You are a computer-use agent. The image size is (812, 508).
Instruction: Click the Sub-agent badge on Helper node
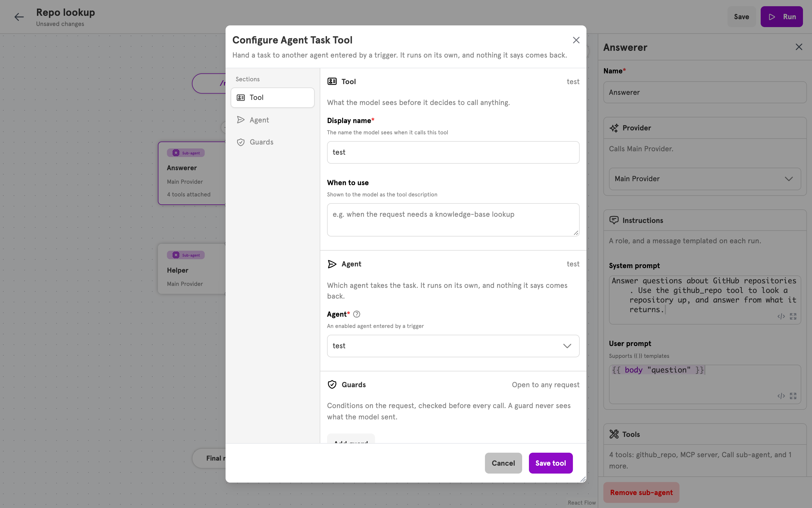[x=186, y=255]
